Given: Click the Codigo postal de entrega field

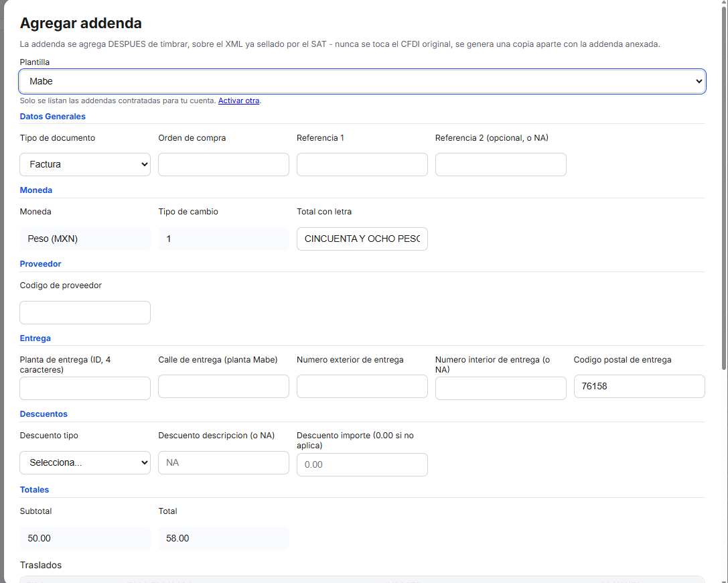Looking at the screenshot, I should 640,387.
